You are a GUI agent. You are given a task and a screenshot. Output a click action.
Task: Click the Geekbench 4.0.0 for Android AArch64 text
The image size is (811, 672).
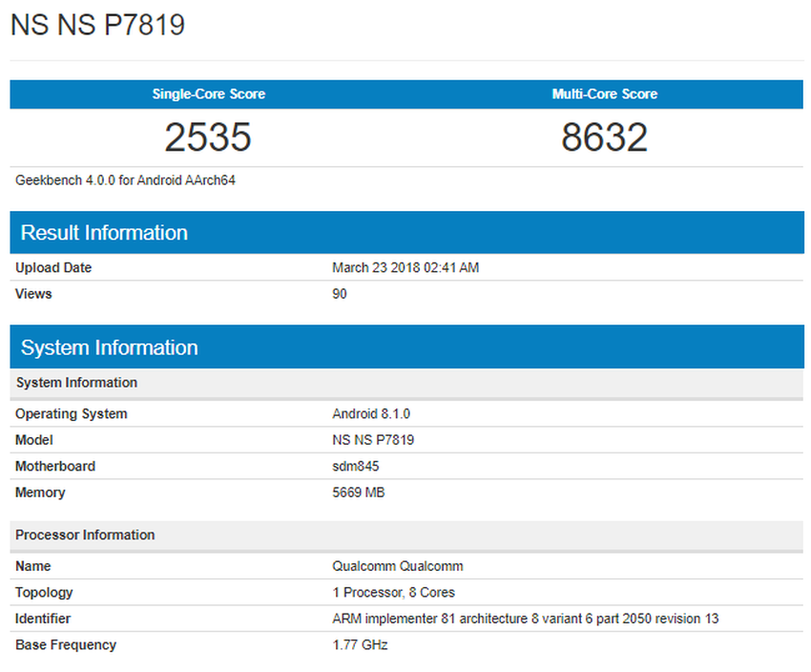point(124,179)
